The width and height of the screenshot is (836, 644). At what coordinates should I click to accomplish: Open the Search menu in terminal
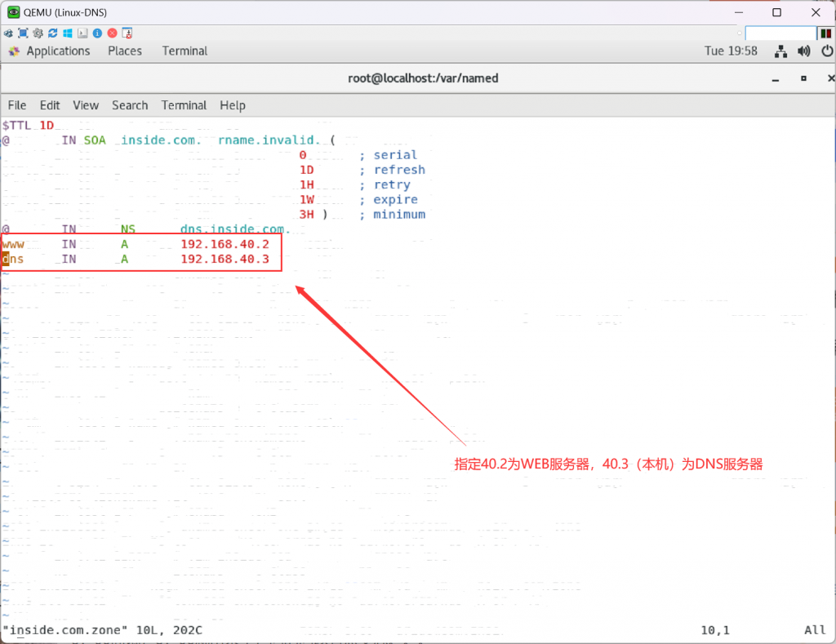(x=130, y=105)
